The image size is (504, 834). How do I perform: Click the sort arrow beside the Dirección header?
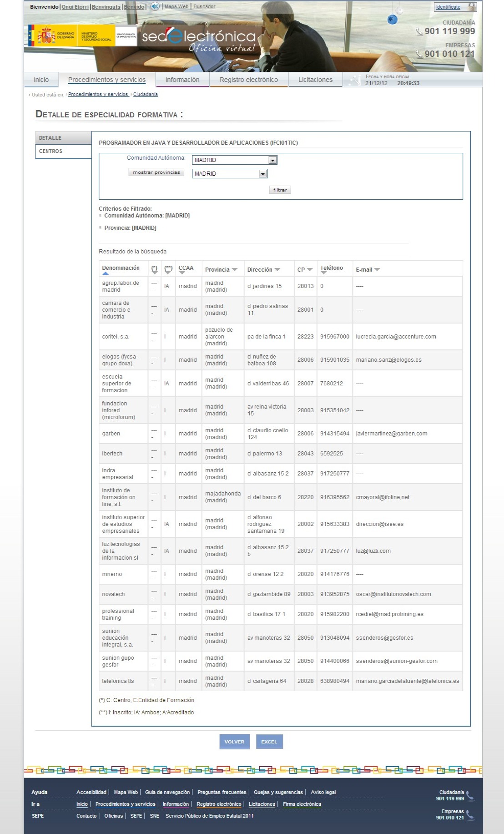tap(277, 270)
